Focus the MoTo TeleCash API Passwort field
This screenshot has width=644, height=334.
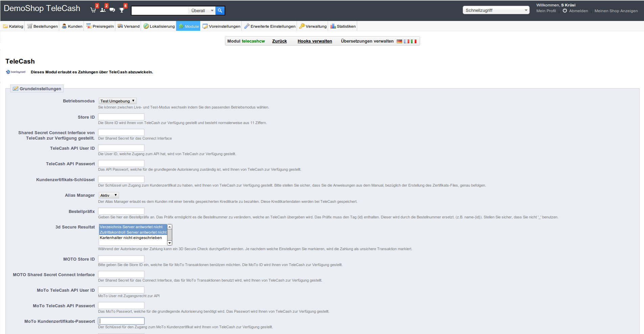click(x=121, y=305)
